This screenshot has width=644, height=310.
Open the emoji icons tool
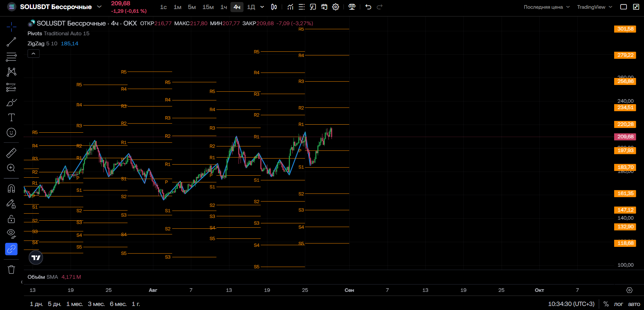pyautogui.click(x=11, y=133)
